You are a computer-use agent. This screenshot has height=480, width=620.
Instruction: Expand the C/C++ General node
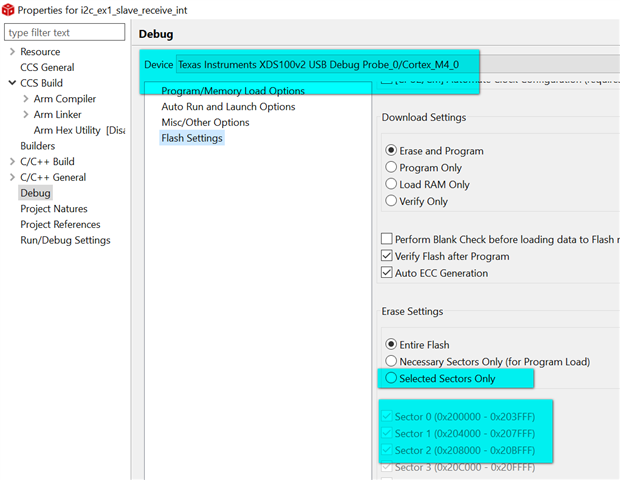point(11,177)
